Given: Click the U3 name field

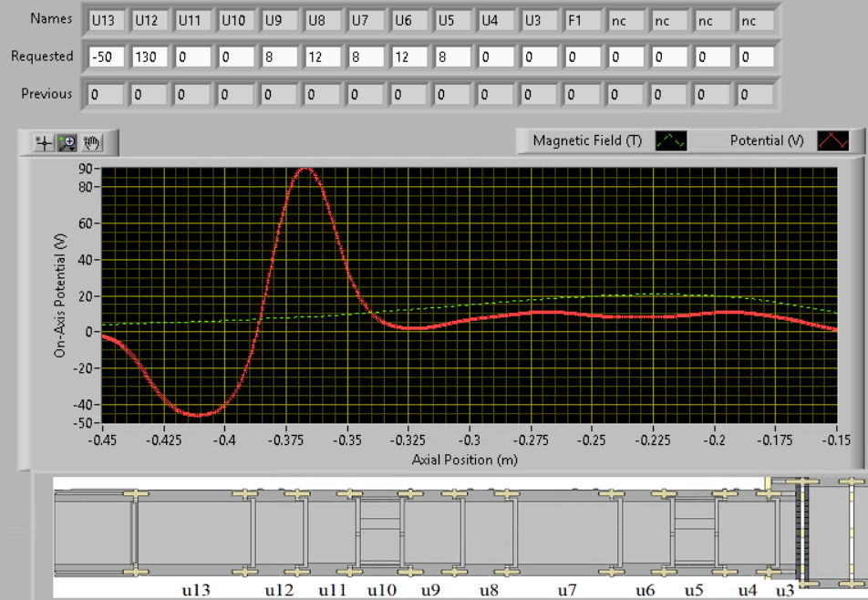Looking at the screenshot, I should (539, 20).
